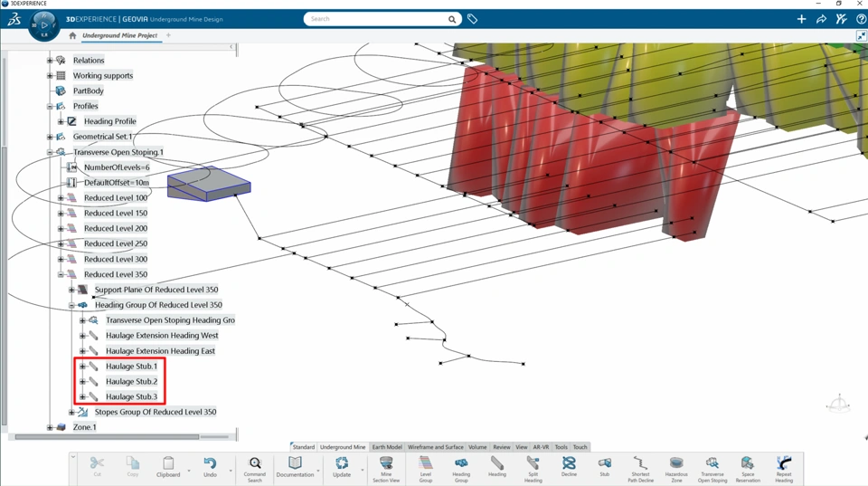Switch to the Review tab
The width and height of the screenshot is (868, 486).
click(502, 447)
